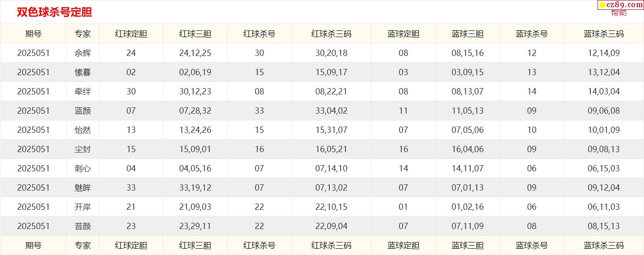Click the 24,12,25 red three-pick cell

coord(195,53)
